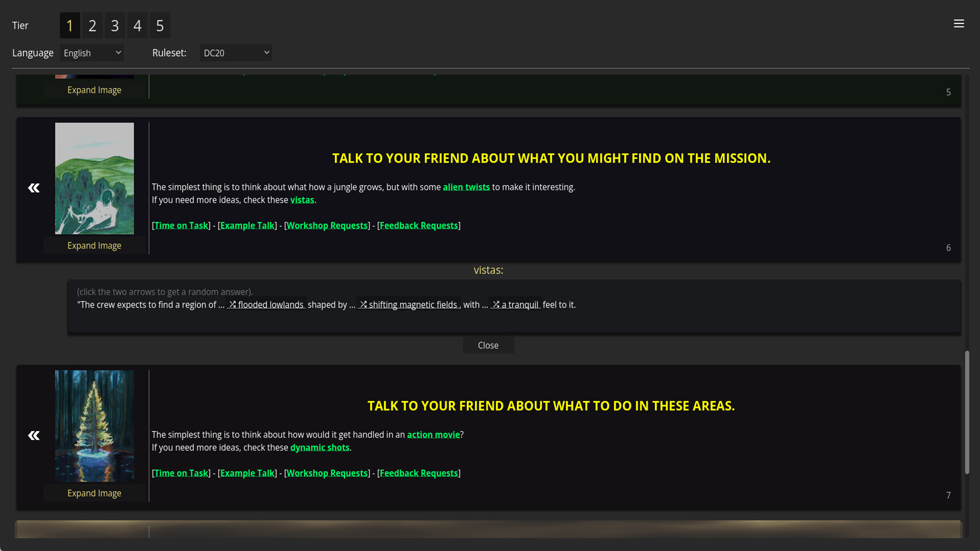The width and height of the screenshot is (980, 551).
Task: Click the green hills painting thumbnail
Action: click(x=94, y=178)
